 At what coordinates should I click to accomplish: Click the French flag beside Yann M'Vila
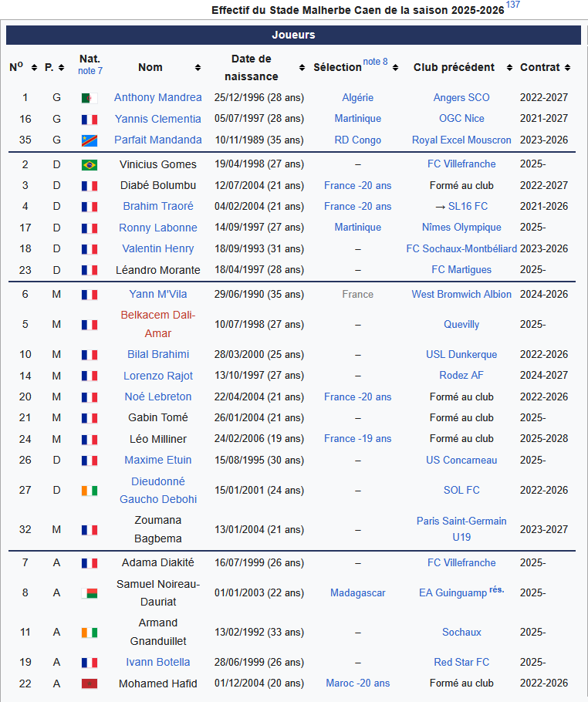(x=90, y=295)
